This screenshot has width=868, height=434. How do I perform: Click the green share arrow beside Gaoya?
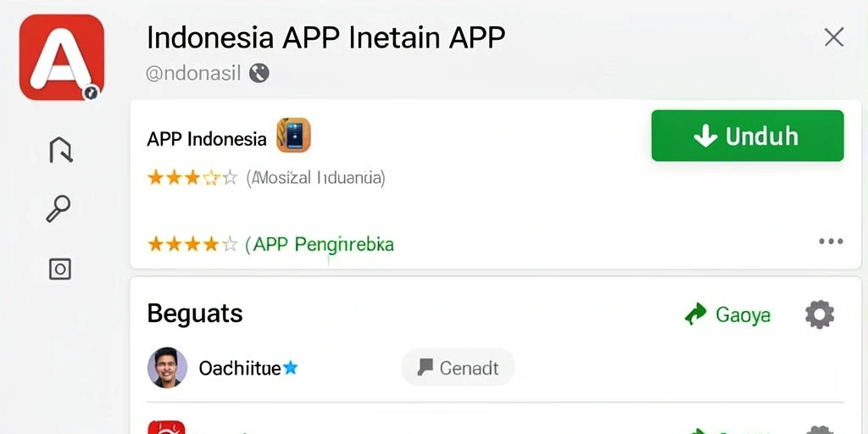tap(695, 314)
